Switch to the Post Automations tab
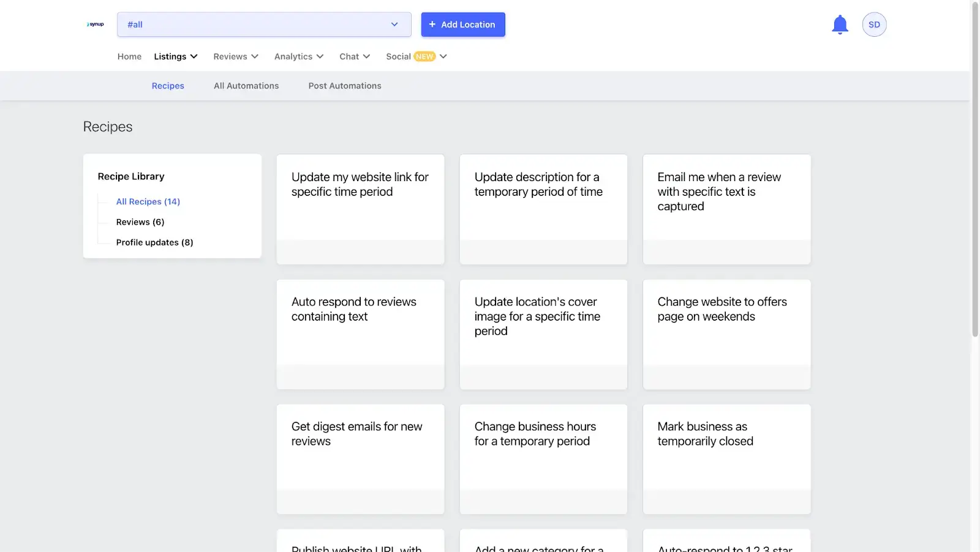The height and width of the screenshot is (552, 980). [345, 86]
